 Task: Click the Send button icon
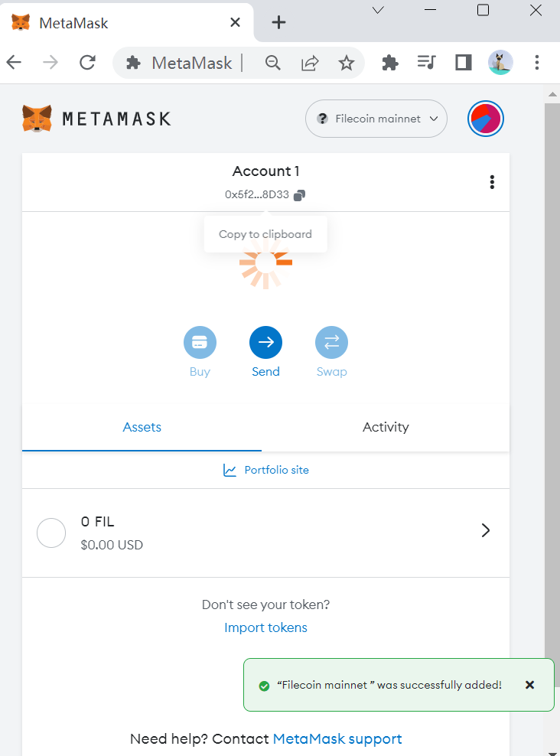coord(265,343)
